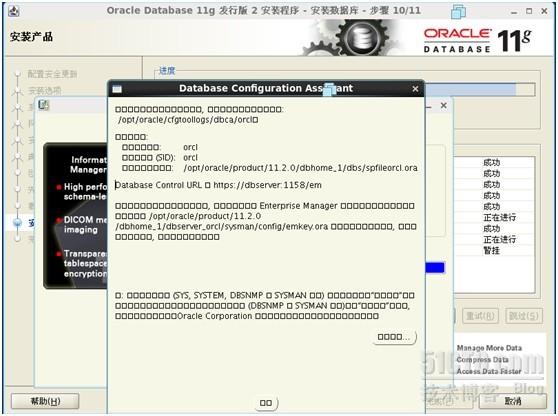Select the 安装选项 step in the sidebar

tap(44, 91)
